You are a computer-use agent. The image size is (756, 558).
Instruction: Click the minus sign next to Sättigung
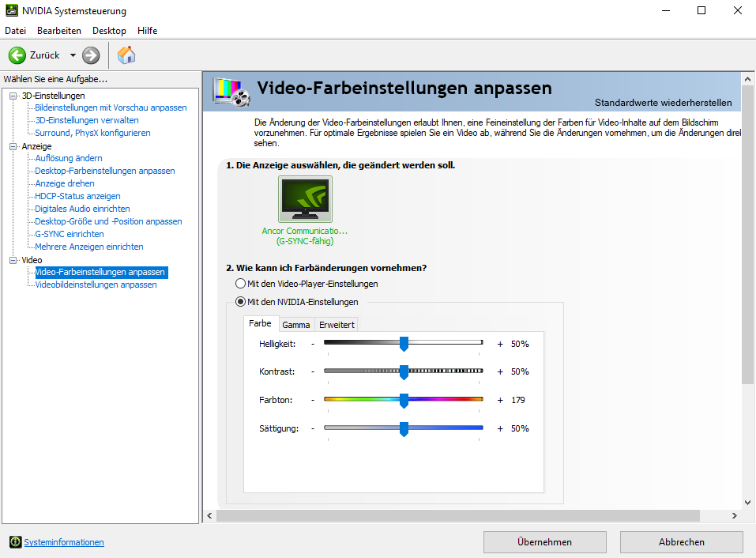(313, 428)
